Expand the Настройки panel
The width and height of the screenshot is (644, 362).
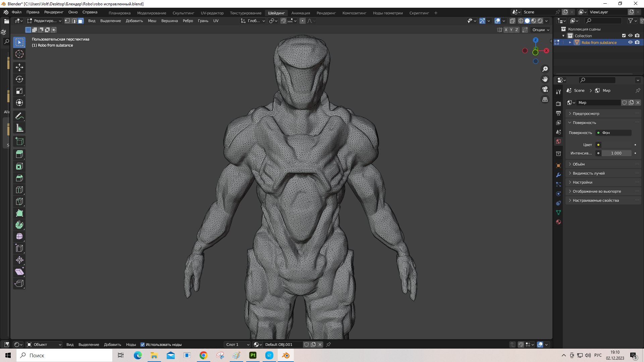[603, 182]
